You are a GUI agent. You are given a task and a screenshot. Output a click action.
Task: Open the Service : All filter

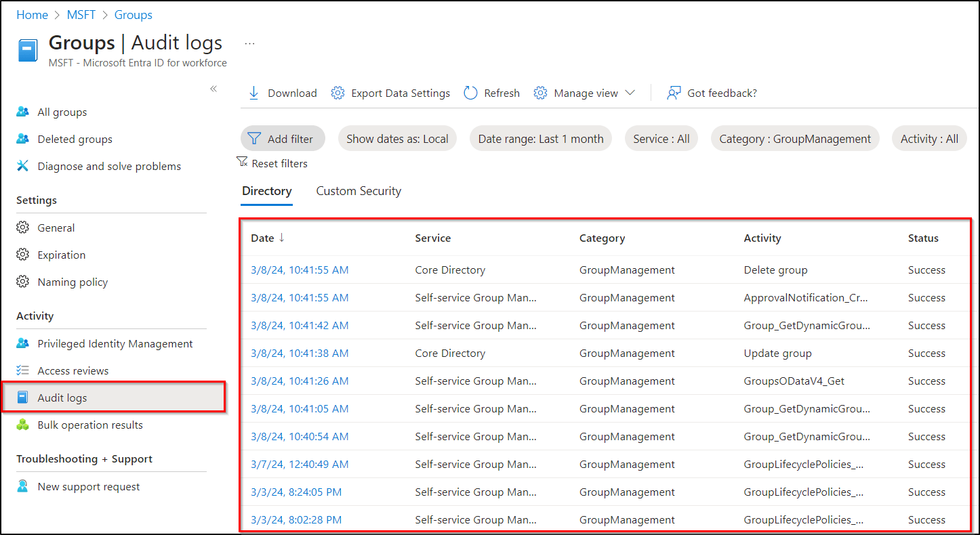(x=661, y=139)
